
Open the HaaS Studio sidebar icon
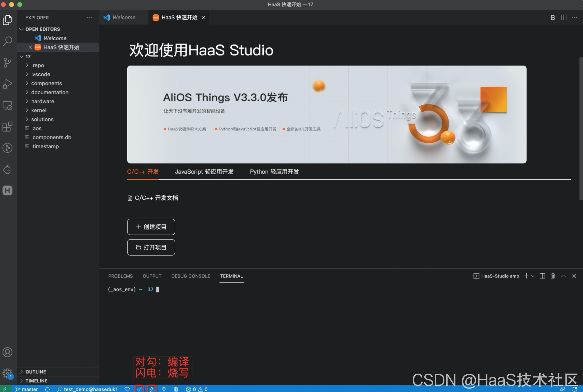tap(7, 190)
